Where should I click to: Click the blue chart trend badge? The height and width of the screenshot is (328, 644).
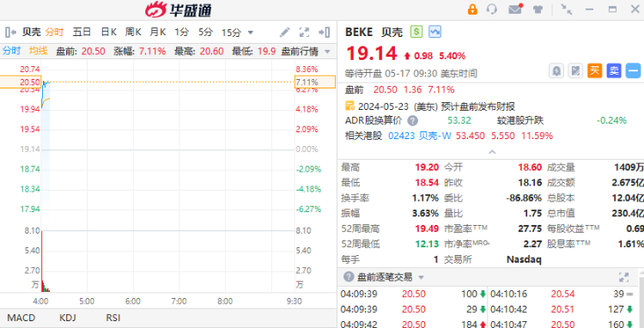coord(434,31)
